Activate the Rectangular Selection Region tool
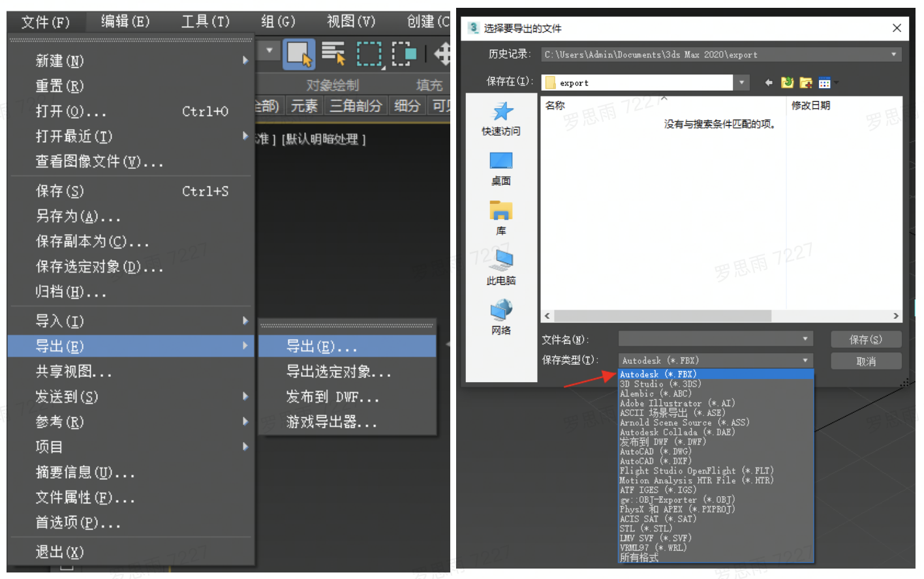Screen dimensions: 924x579 (369, 55)
